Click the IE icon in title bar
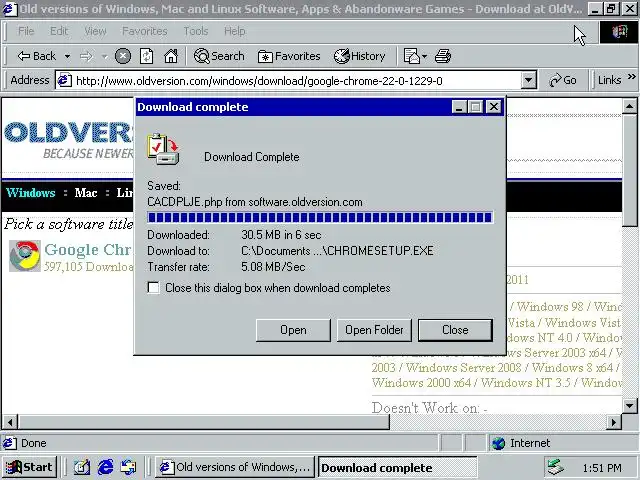Viewport: 640px width, 480px height. (x=9, y=9)
